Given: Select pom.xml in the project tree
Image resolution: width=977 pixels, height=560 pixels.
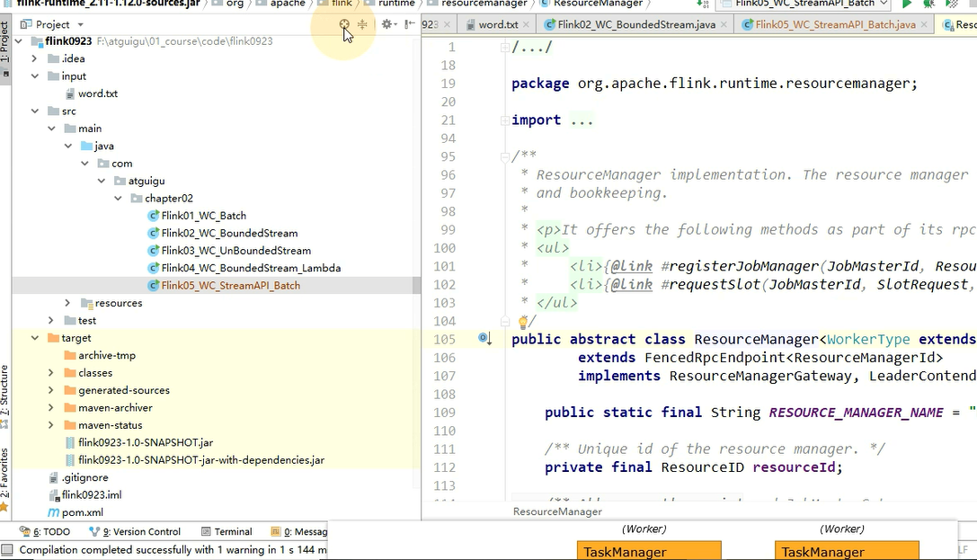Looking at the screenshot, I should click(82, 512).
